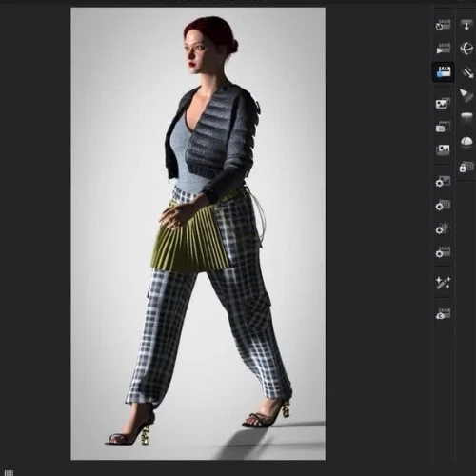Click the sync render clapperboard icon
476x476 pixels.
point(444,26)
